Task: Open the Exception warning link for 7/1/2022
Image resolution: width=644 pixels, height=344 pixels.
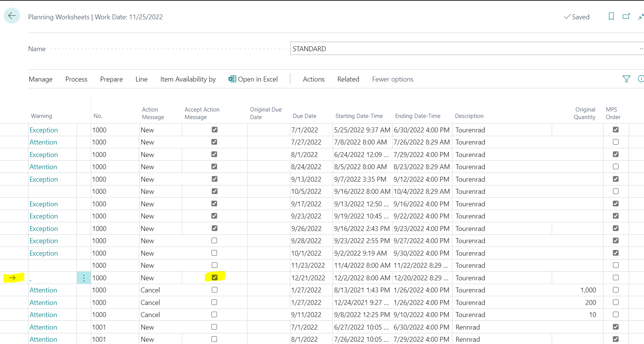Action: tap(44, 130)
